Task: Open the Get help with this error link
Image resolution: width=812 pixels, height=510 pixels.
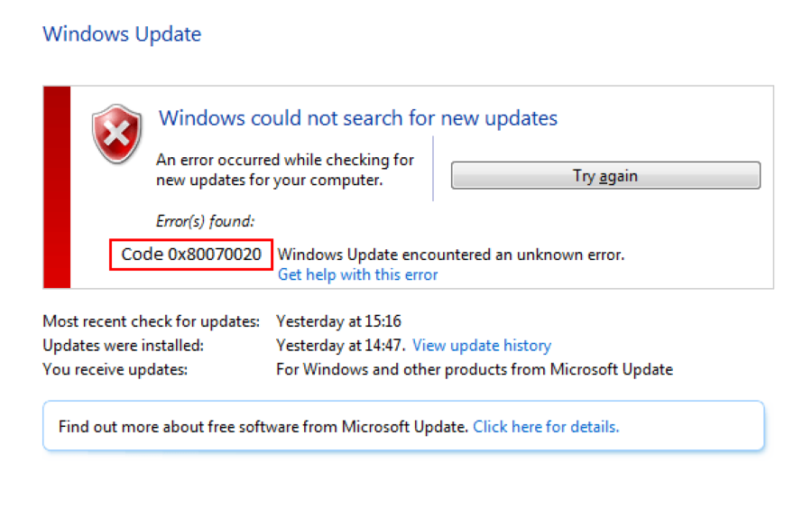Action: [x=357, y=274]
